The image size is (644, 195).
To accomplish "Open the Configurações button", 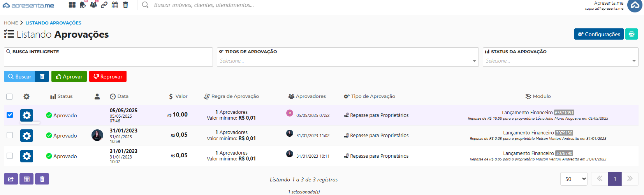I will tap(598, 34).
